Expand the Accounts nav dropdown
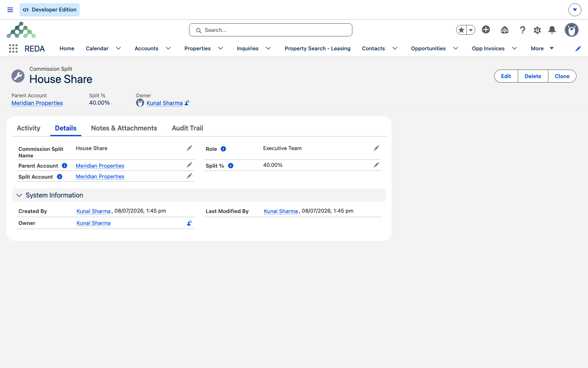Screen dimensions: 588x368 click(x=168, y=48)
